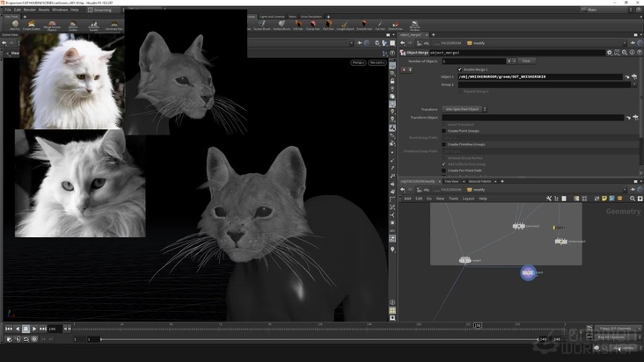Enable the Create Point Groups checkbox
Image resolution: width=644 pixels, height=362 pixels.
tap(443, 131)
